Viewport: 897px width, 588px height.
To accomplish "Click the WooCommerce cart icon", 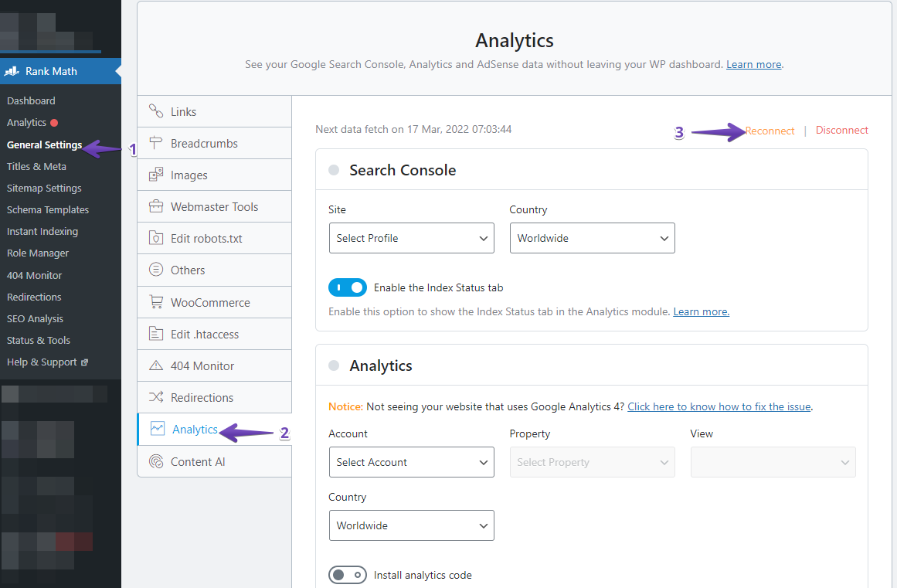I will tap(156, 302).
